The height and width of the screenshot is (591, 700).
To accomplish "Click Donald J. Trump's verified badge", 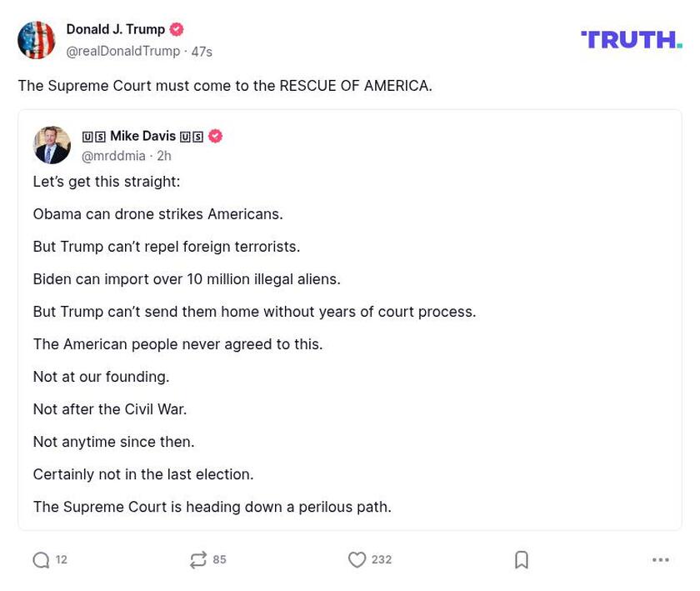I will (x=176, y=28).
